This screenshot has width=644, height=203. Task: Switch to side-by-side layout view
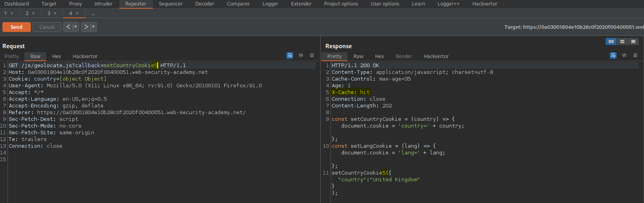click(611, 41)
